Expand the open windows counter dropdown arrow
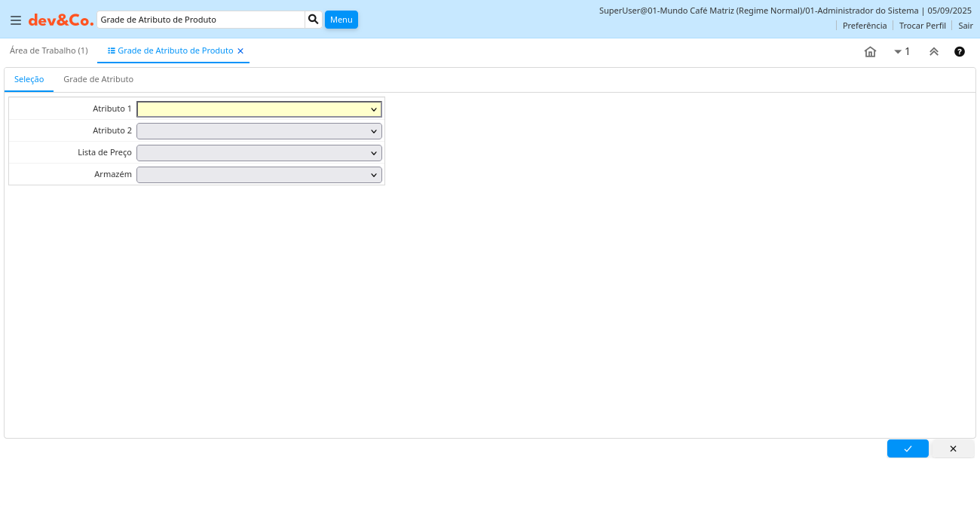This screenshot has width=980, height=508. tap(898, 52)
